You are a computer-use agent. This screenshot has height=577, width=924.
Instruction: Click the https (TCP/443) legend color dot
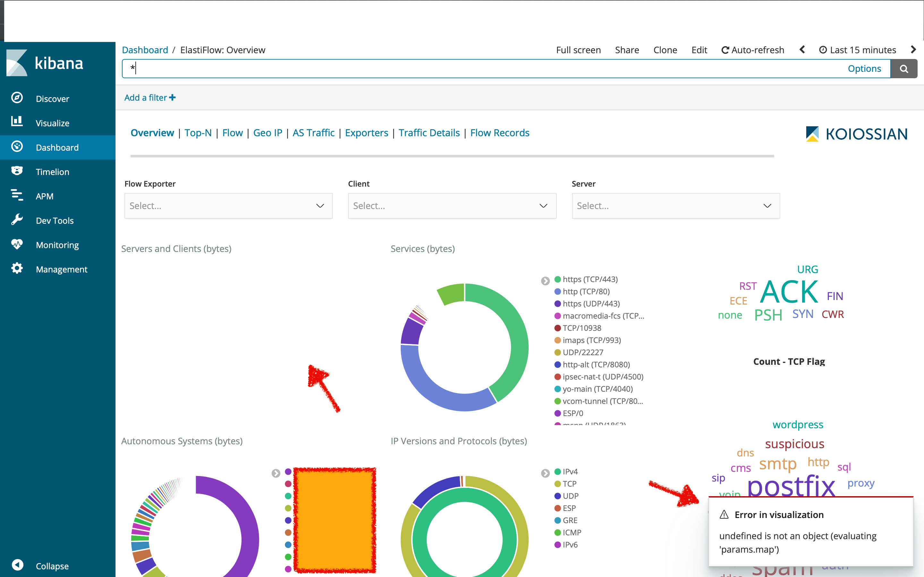pyautogui.click(x=558, y=279)
